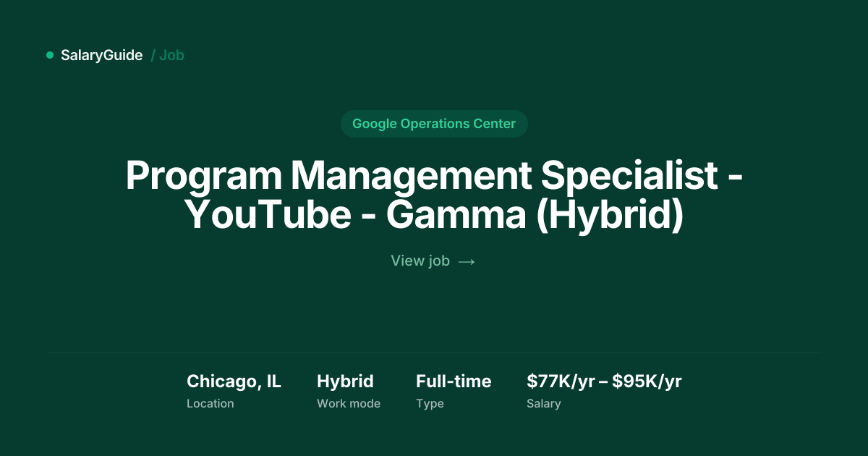Click the Location label
Screen dimensions: 868x456
tap(210, 404)
